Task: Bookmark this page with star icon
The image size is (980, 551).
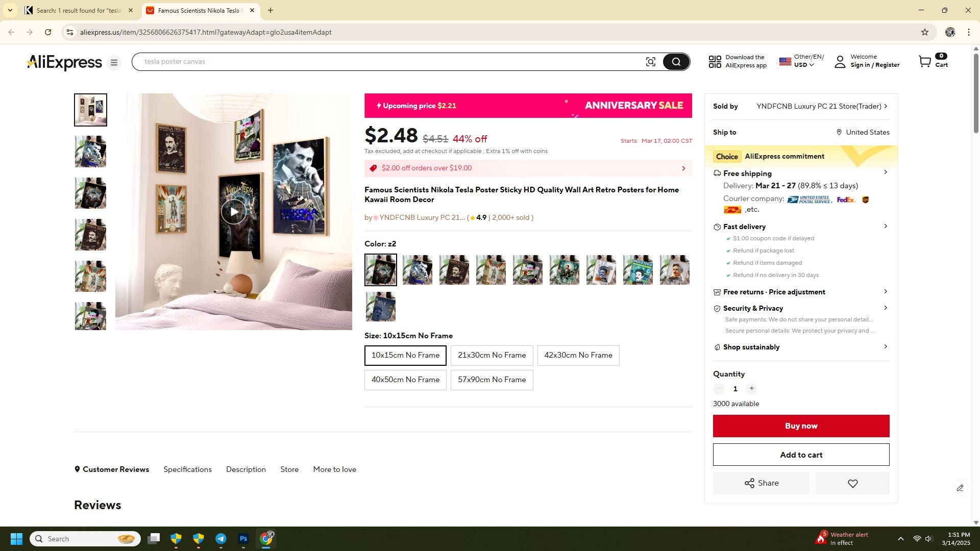Action: (x=925, y=32)
